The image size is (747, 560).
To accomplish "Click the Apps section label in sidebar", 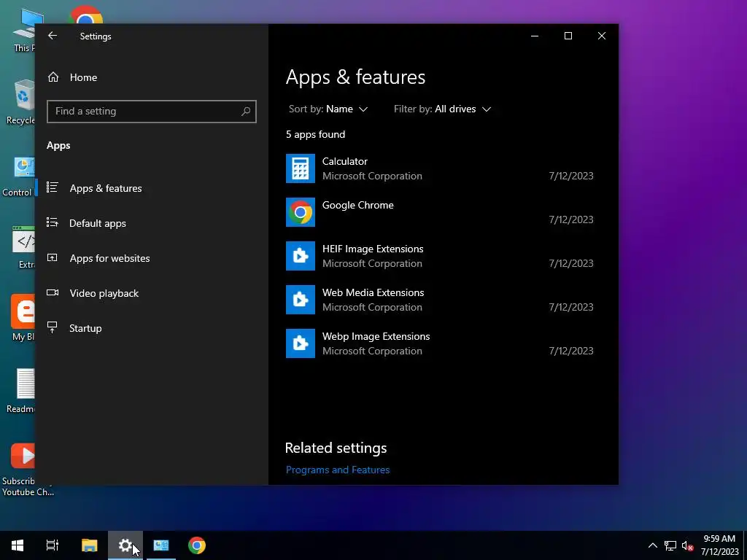I will [x=58, y=145].
